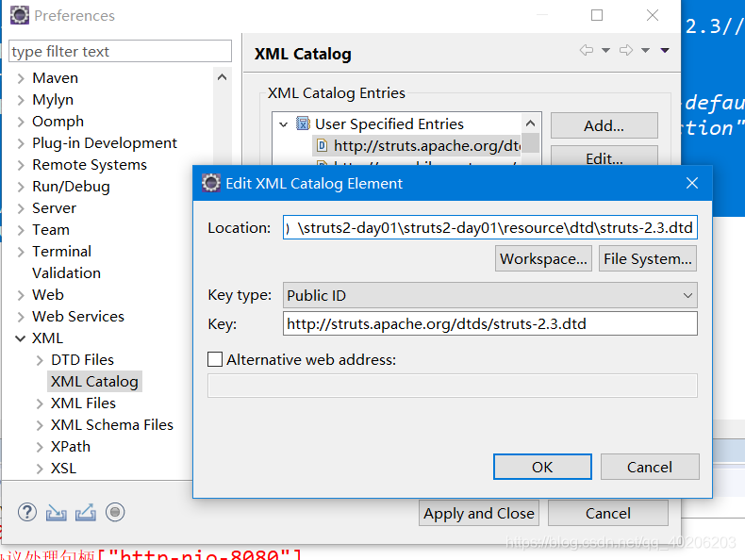Click the Edit... catalog button

tap(604, 157)
